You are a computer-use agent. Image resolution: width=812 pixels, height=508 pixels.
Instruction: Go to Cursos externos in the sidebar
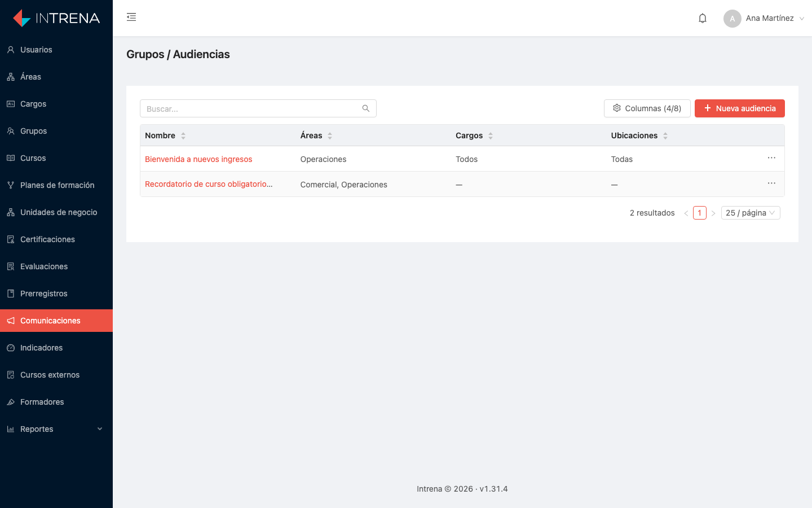click(x=56, y=375)
